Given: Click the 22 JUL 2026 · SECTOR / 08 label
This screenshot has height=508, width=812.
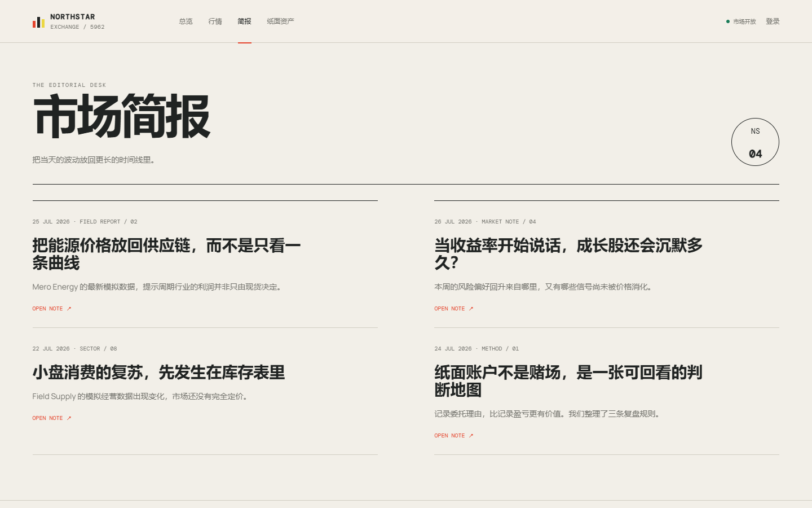Looking at the screenshot, I should click(x=74, y=349).
